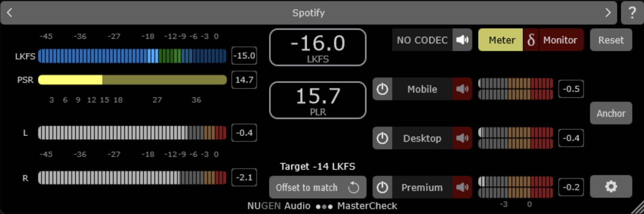Click the -16.0 LKFS loudness display
The height and width of the screenshot is (214, 644).
click(x=317, y=47)
